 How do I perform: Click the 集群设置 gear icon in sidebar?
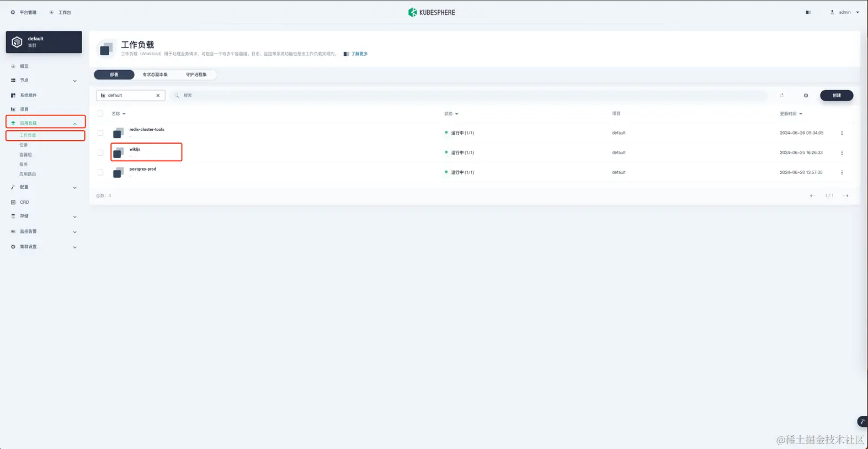click(x=13, y=247)
